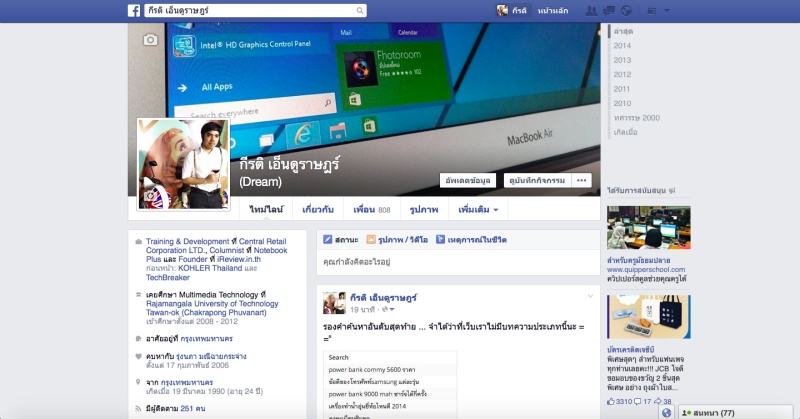Click อัพเดตข้อมูล button
This screenshot has height=419, width=800.
467,180
